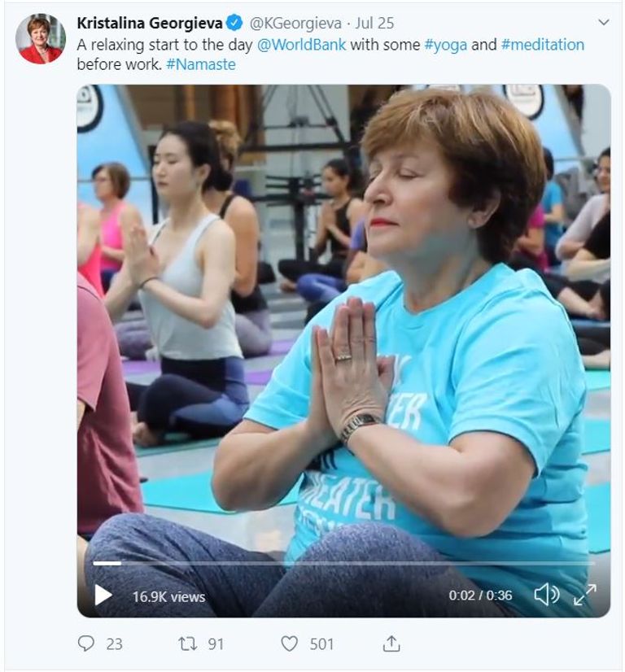Click the 501 likes count
The height and width of the screenshot is (672, 625).
click(321, 644)
